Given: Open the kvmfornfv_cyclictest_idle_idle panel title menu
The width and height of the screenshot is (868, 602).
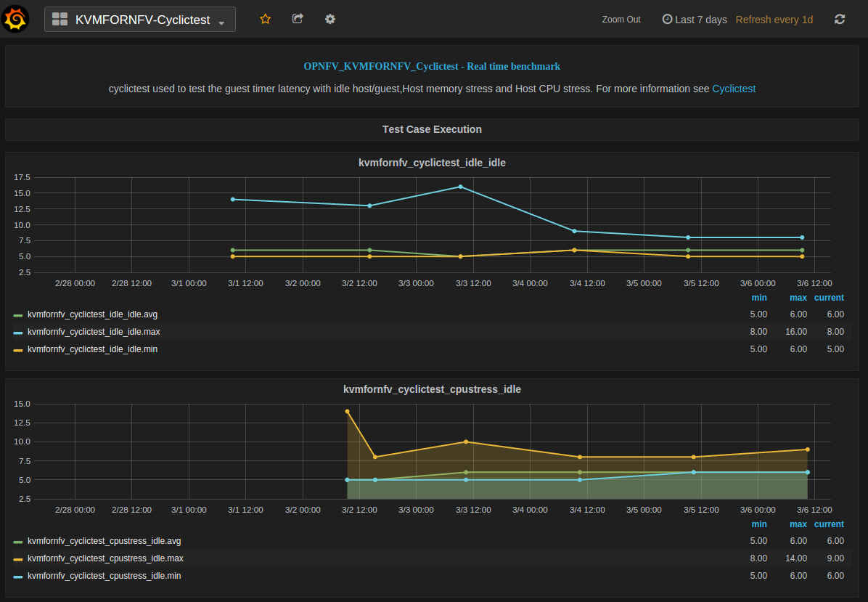Looking at the screenshot, I should click(432, 163).
